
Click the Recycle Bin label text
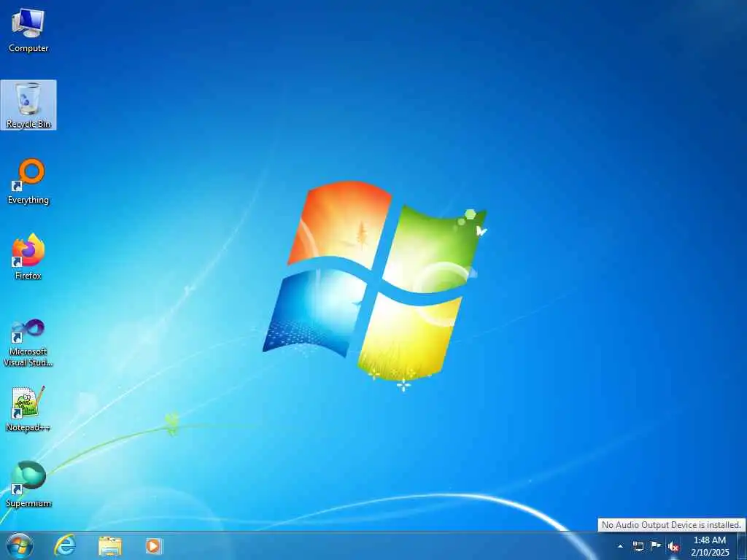pyautogui.click(x=28, y=124)
